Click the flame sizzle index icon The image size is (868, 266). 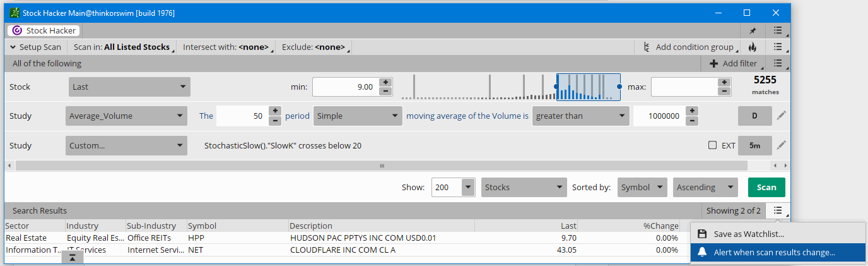coord(752,47)
